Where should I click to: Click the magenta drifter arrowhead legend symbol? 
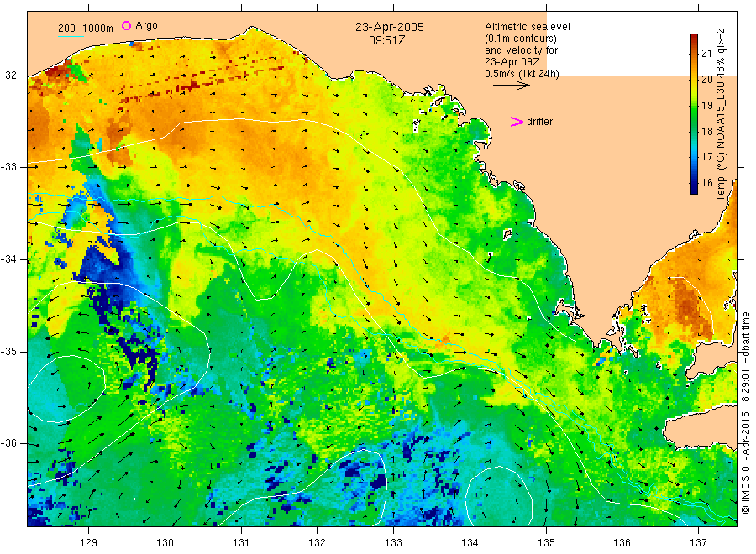(517, 122)
